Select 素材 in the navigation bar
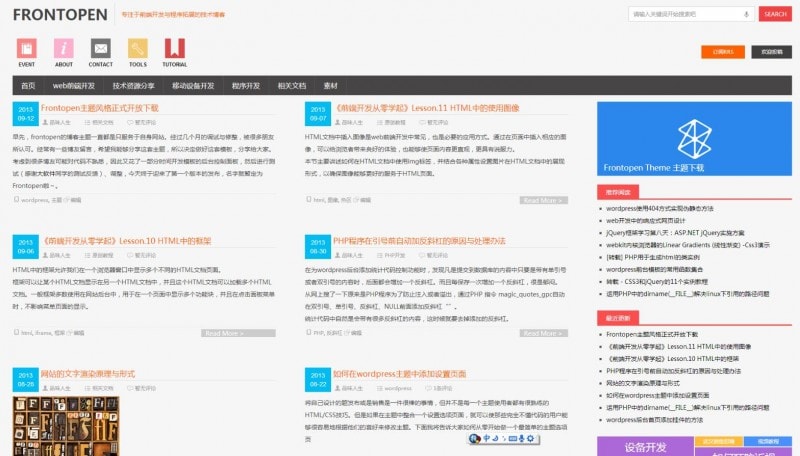800x456 pixels. pos(331,86)
